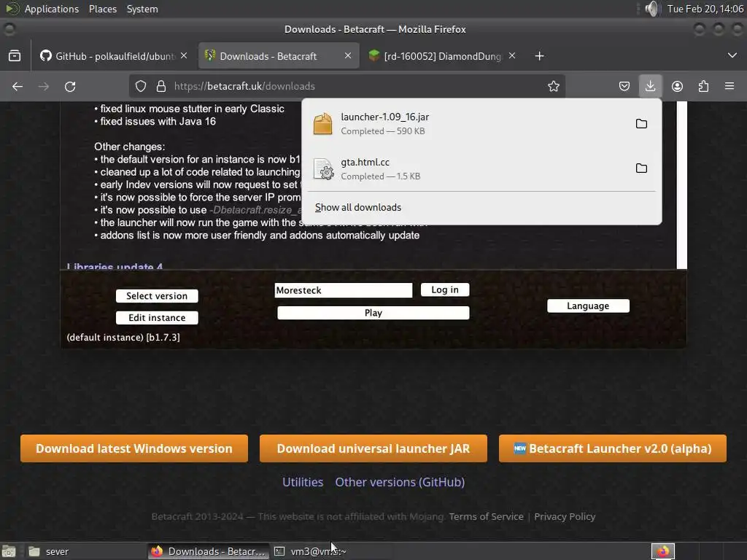
Task: Click the Select version button
Action: (157, 296)
